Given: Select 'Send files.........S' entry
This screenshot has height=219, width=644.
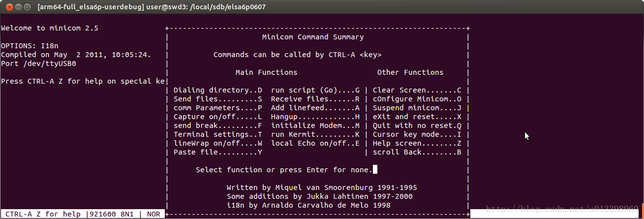Looking at the screenshot, I should point(218,99).
